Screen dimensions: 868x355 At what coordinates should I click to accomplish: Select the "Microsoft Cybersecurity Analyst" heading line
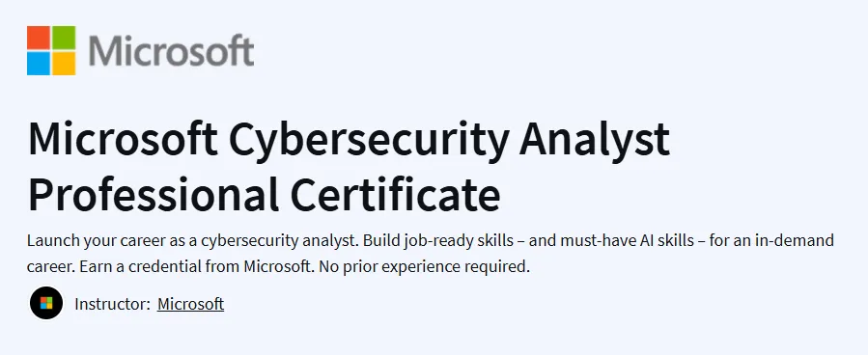coord(349,141)
